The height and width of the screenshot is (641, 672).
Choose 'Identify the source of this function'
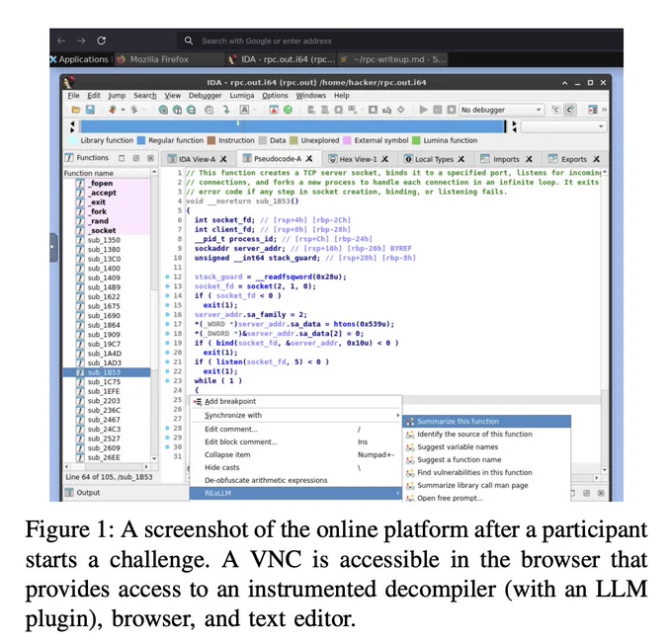(x=487, y=435)
